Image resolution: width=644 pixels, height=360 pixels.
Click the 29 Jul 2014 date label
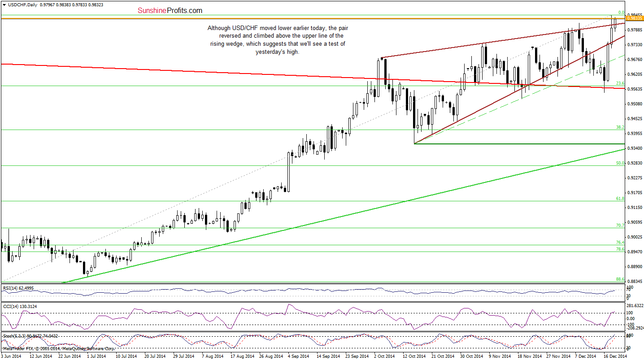pyautogui.click(x=183, y=356)
